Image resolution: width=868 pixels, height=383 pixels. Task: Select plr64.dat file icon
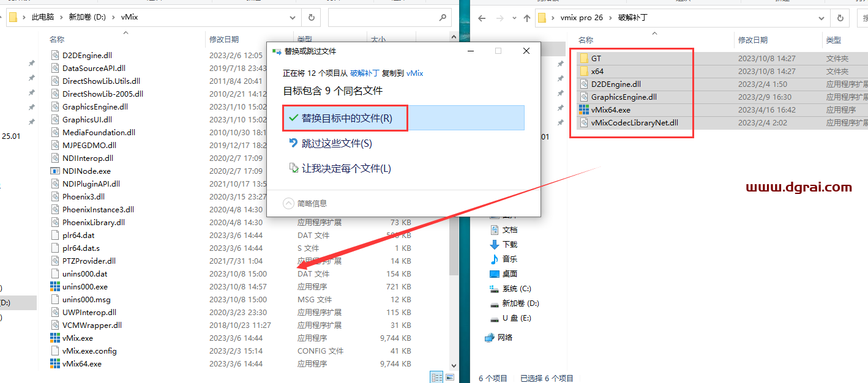[55, 235]
